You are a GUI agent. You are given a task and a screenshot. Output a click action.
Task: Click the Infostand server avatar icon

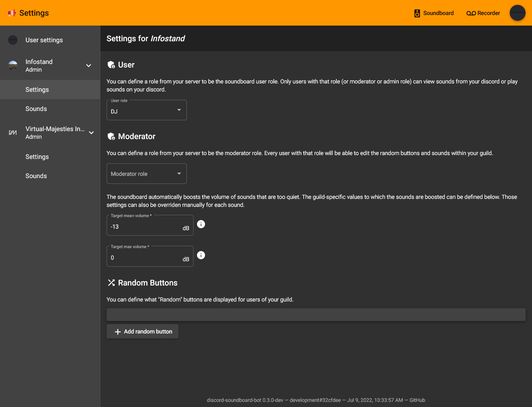click(x=13, y=66)
